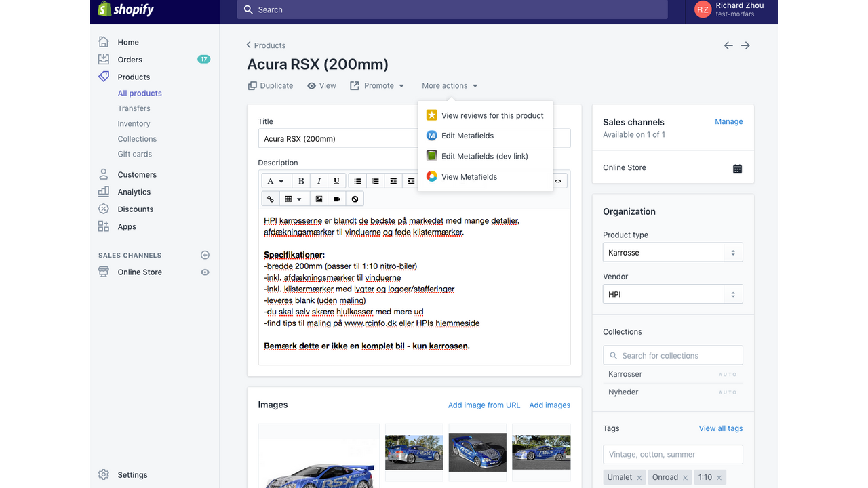Go to Inventory under Products
This screenshot has height=488, width=868.
coord(134,124)
